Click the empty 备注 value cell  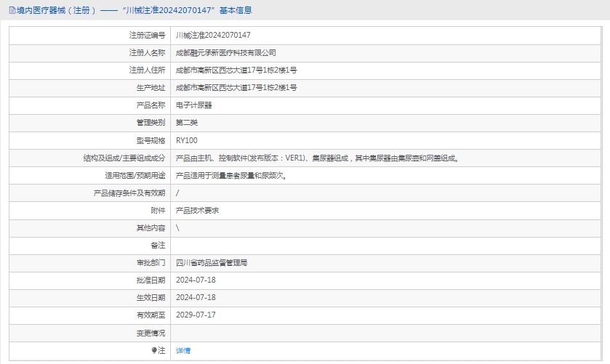[385, 245]
